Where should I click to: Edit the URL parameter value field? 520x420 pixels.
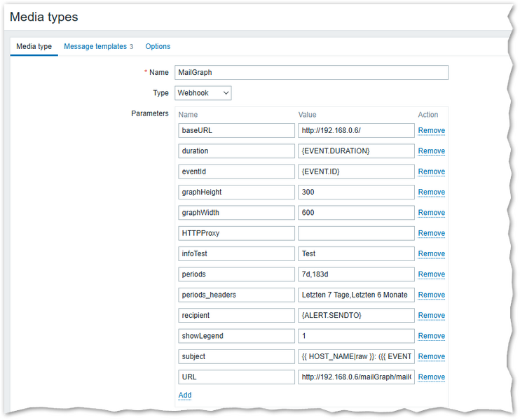click(356, 377)
